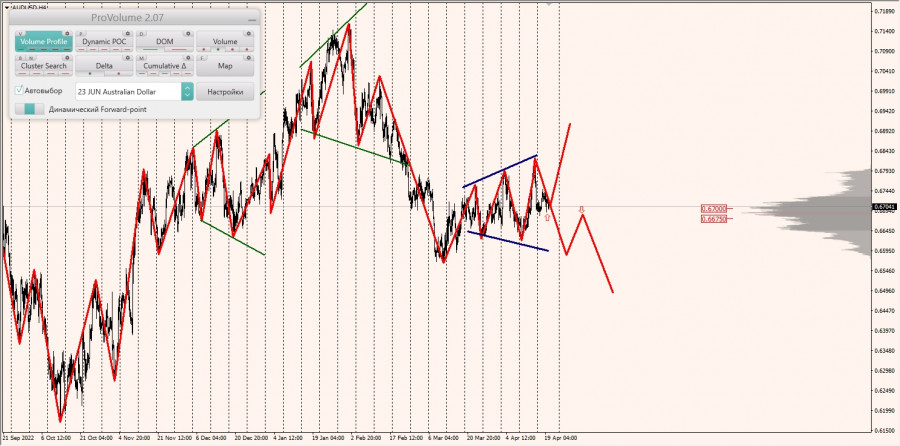Click date label 2 Feb 20:00
This screenshot has width=900, height=446.
point(367,437)
